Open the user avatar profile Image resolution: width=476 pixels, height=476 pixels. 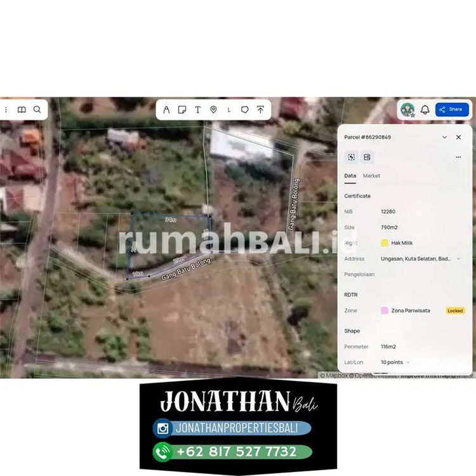pos(407,110)
